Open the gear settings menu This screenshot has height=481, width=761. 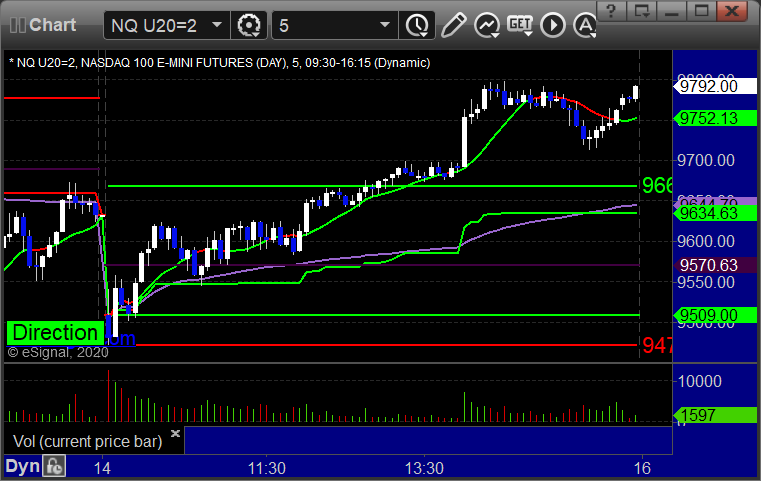point(249,25)
